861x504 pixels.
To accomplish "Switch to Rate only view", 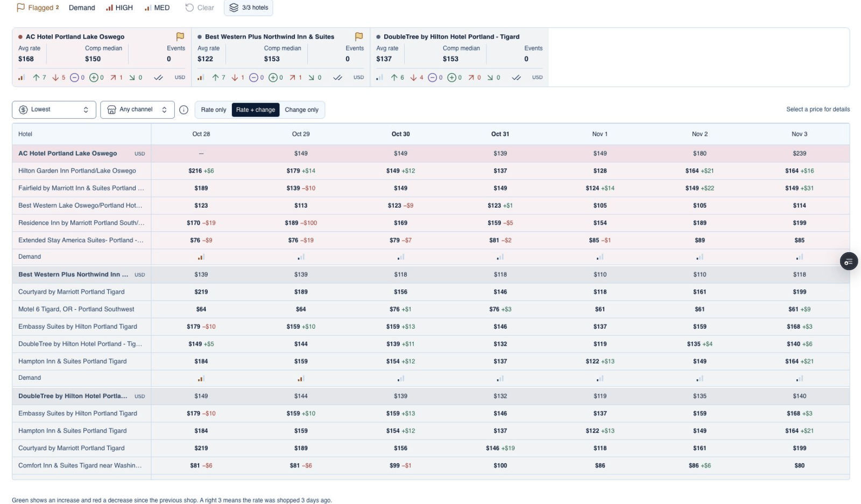I will tap(214, 110).
